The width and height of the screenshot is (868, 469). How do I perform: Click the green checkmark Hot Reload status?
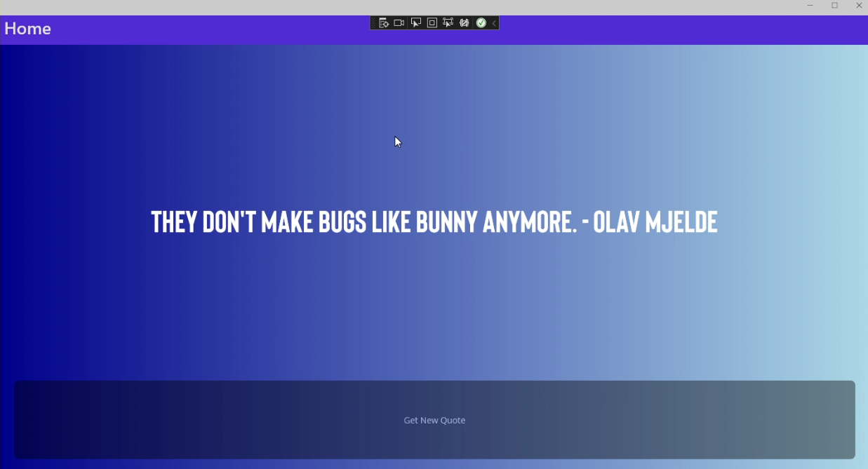tap(481, 23)
